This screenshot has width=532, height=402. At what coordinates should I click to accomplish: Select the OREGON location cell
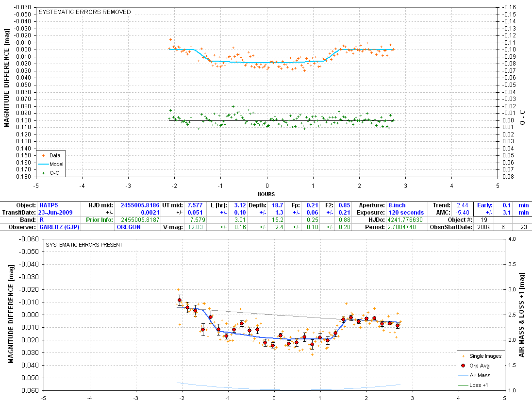[129, 227]
